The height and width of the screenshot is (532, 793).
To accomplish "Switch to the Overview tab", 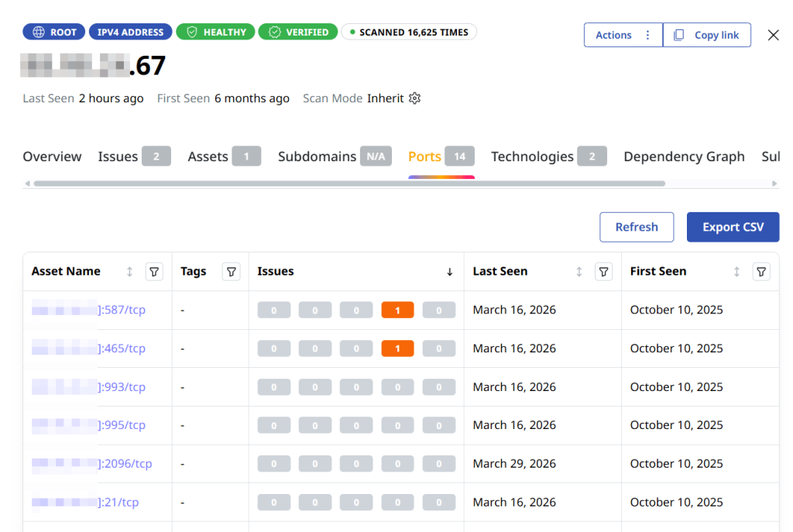I will 51,156.
